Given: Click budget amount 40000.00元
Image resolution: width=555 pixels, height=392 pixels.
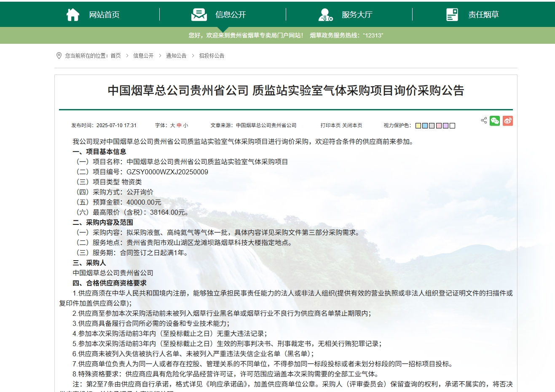Looking at the screenshot, I should [144, 202].
